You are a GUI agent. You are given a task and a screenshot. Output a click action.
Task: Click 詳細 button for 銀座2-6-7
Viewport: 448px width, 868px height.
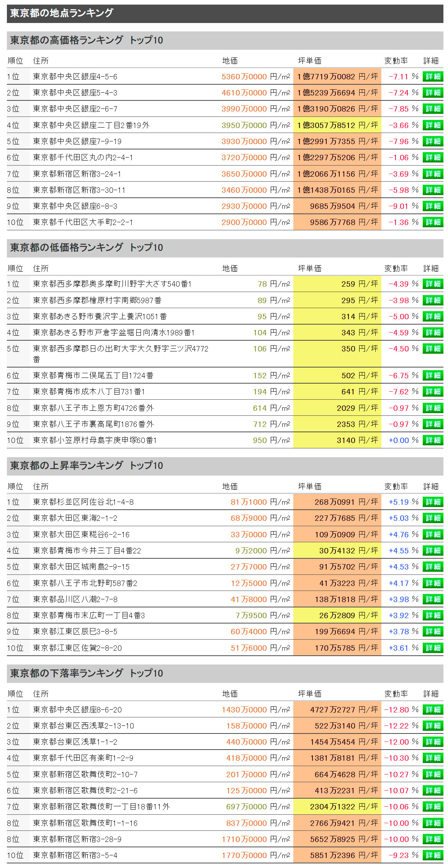coord(433,109)
